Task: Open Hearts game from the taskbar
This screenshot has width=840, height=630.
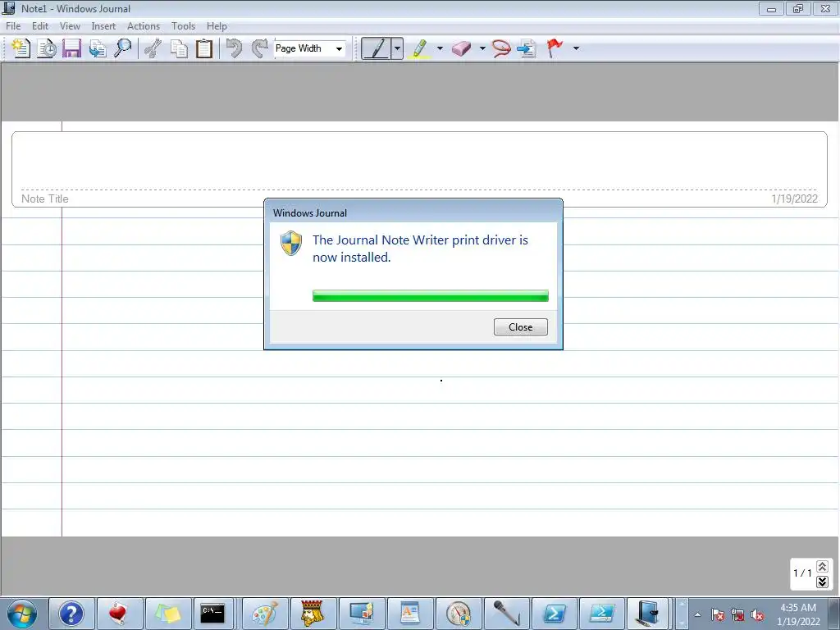Action: 119,614
